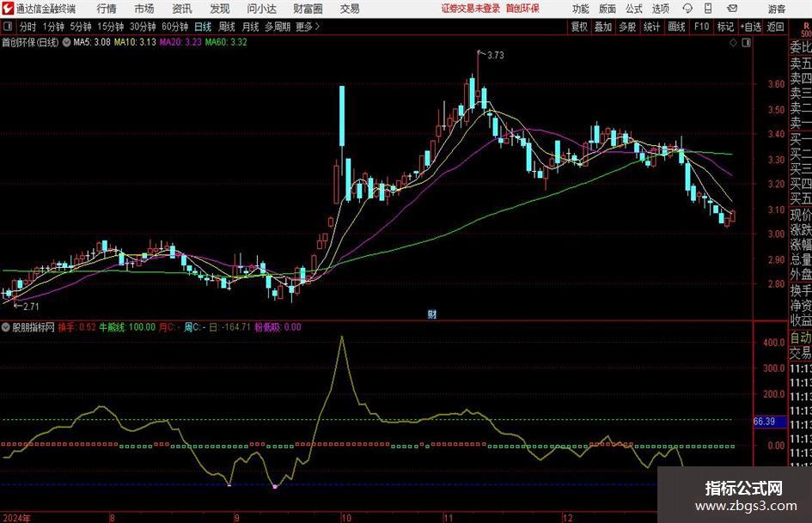Click the month 12 marker on timeline
The width and height of the screenshot is (812, 523).
point(568,518)
